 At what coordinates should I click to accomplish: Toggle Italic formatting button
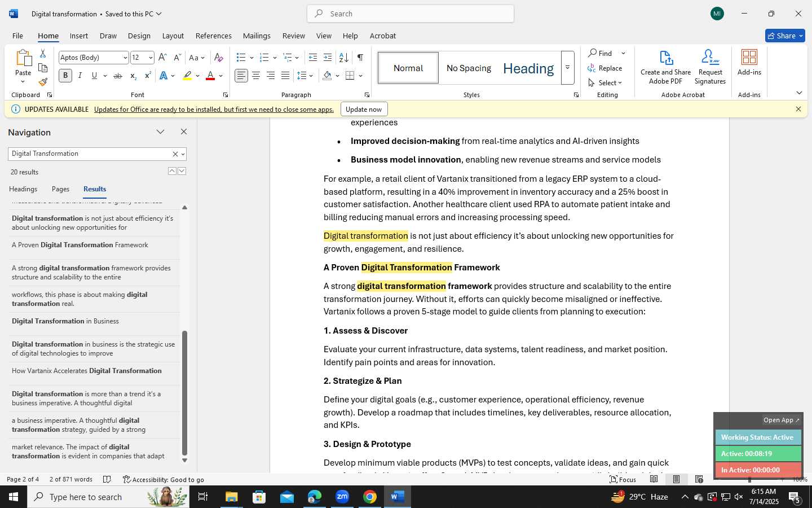(80, 76)
